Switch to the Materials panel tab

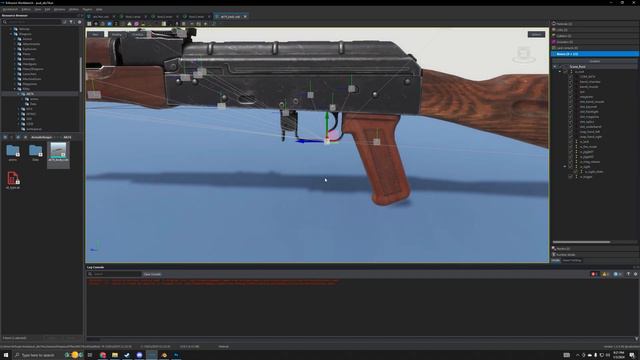coord(595,24)
